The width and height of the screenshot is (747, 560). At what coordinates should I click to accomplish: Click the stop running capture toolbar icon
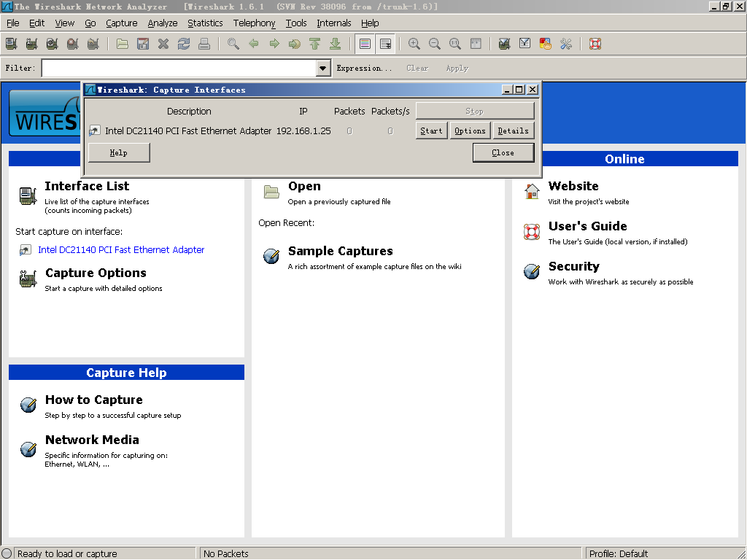73,44
